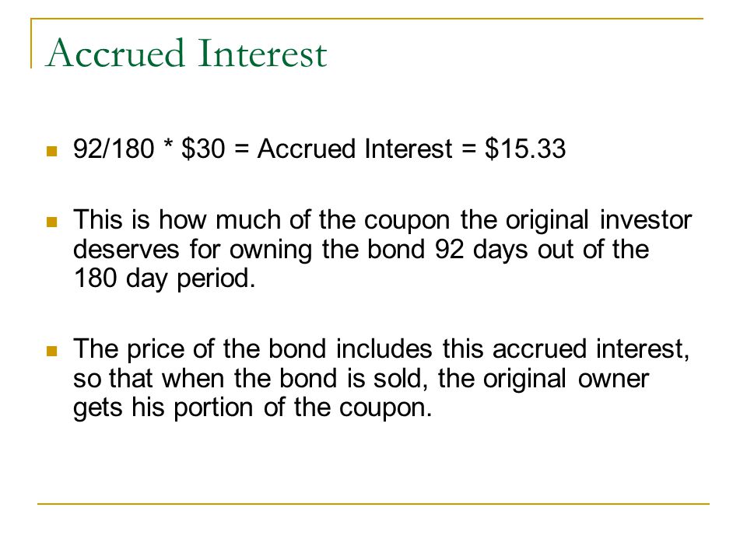Image resolution: width=747 pixels, height=560 pixels.
Task: Click the text "180 day period."
Action: pyautogui.click(x=164, y=278)
